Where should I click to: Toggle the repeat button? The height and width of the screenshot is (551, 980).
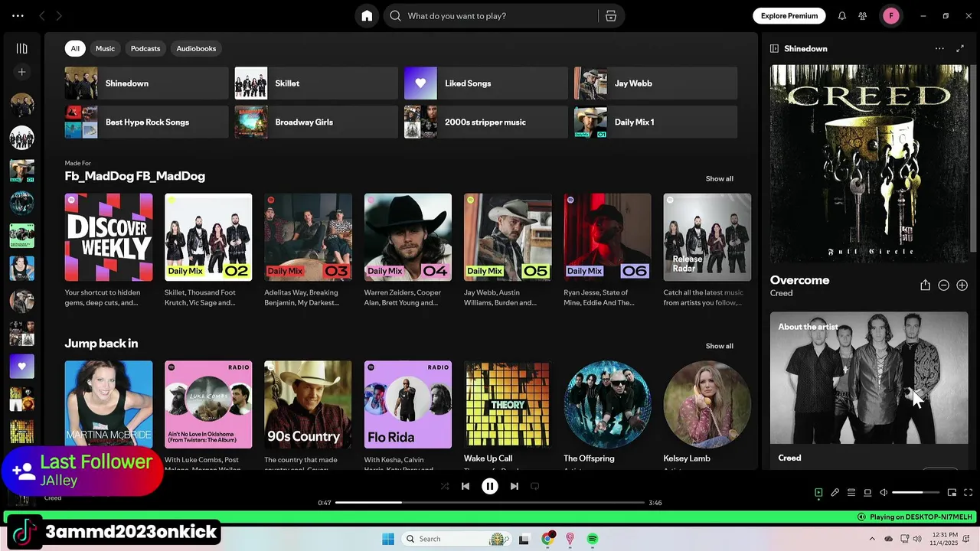[535, 486]
